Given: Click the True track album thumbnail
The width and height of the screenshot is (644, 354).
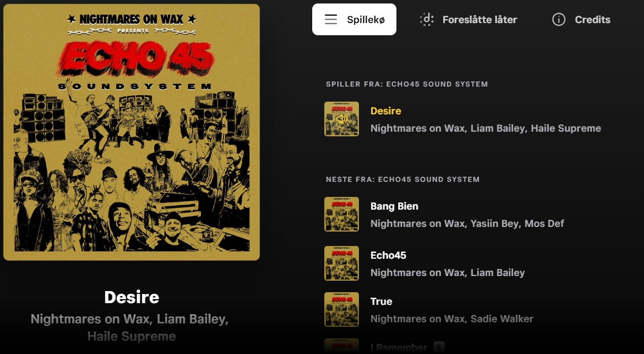Looking at the screenshot, I should pyautogui.click(x=341, y=309).
